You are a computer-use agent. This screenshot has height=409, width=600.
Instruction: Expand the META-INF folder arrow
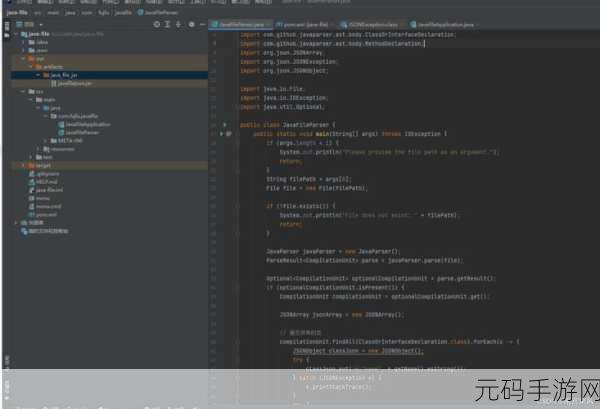point(46,141)
